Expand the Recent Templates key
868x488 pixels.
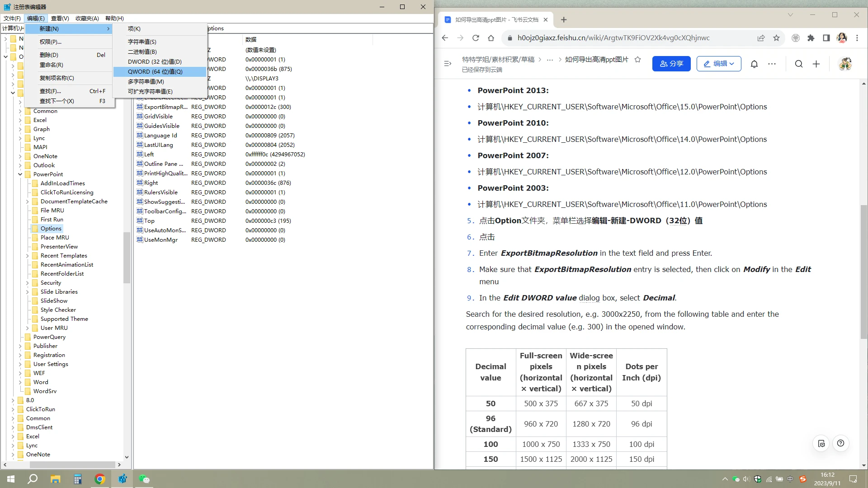coord(27,256)
